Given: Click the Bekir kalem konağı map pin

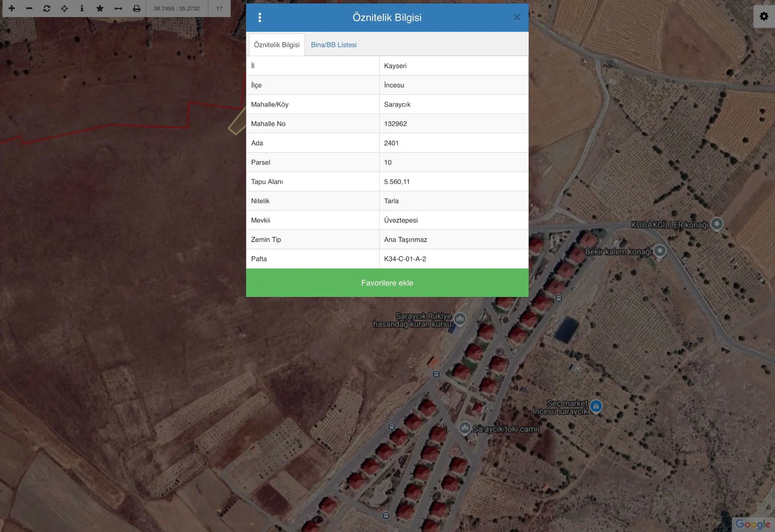Looking at the screenshot, I should point(659,251).
